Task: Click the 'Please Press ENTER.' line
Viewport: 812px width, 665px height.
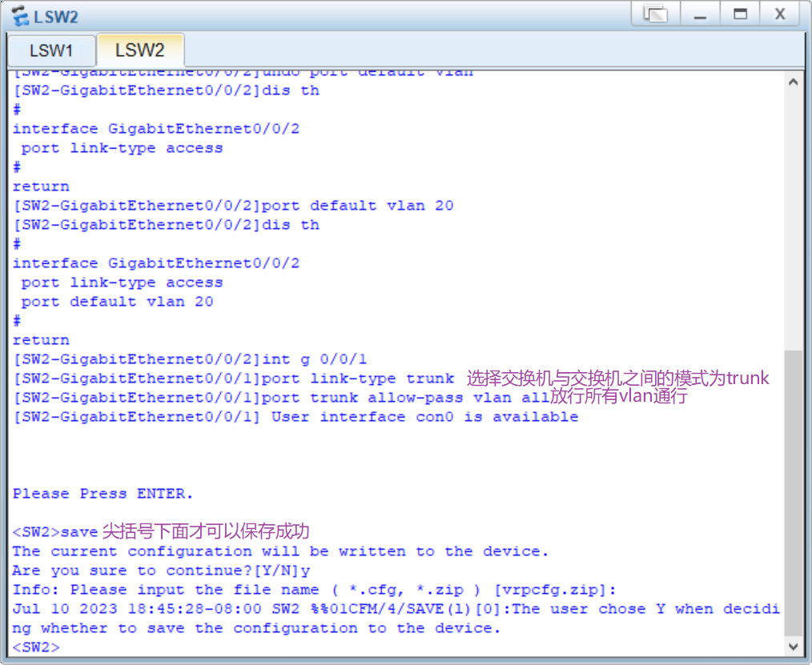Action: (x=103, y=494)
